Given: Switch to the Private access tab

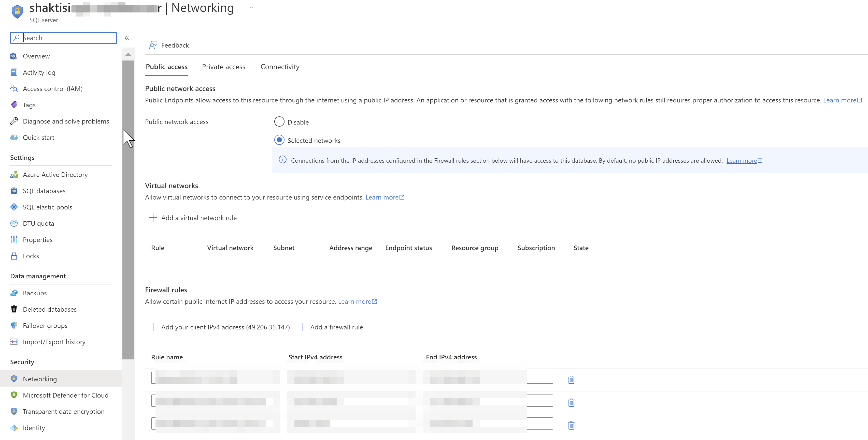Looking at the screenshot, I should pos(223,67).
